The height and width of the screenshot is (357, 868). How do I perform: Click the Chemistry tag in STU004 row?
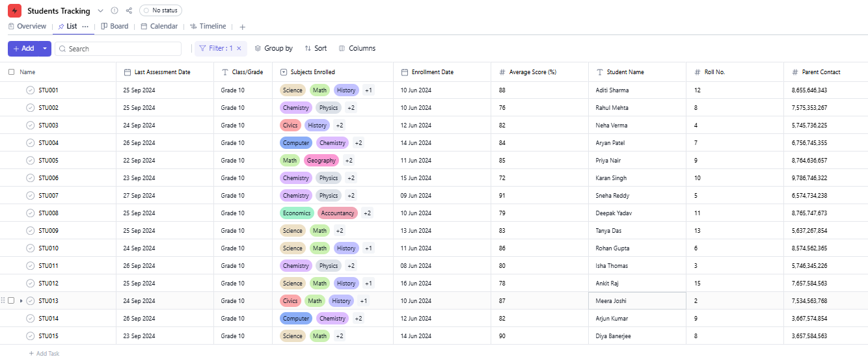point(332,143)
